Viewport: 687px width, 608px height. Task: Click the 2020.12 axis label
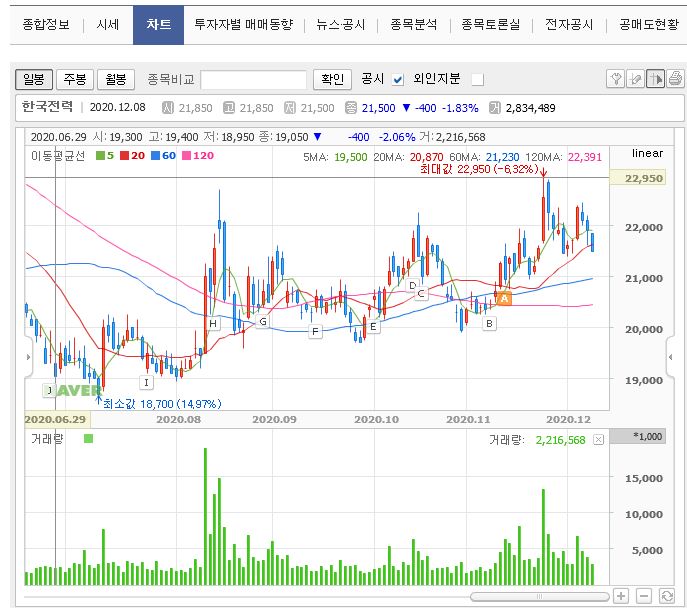568,419
